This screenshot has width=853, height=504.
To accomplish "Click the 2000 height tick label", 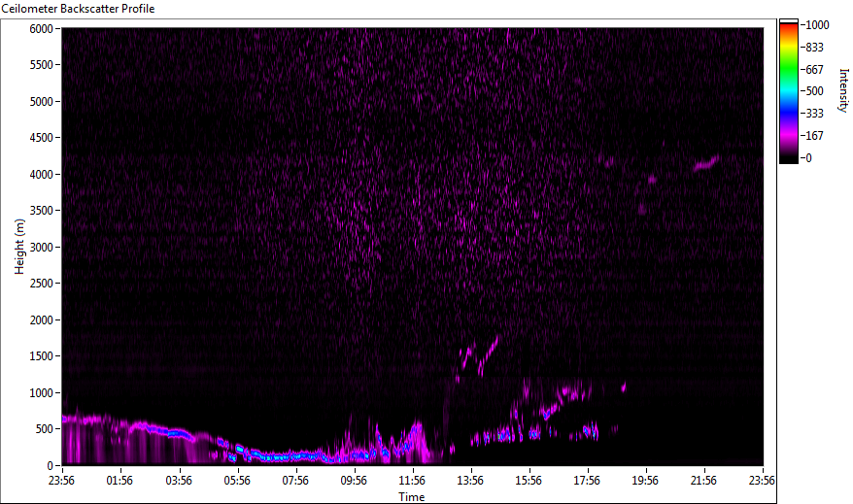I will pyautogui.click(x=42, y=320).
